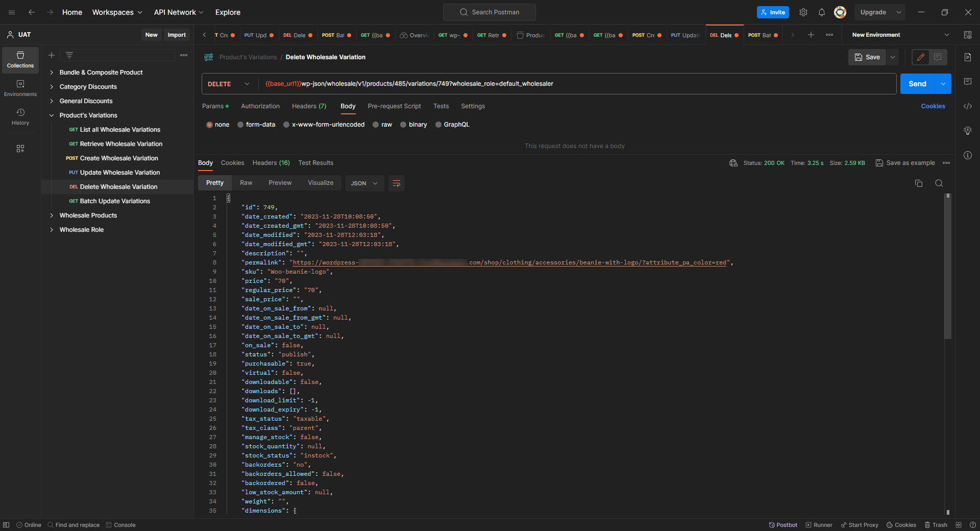Open History sidebar panel
The height and width of the screenshot is (531, 980).
tap(20, 117)
